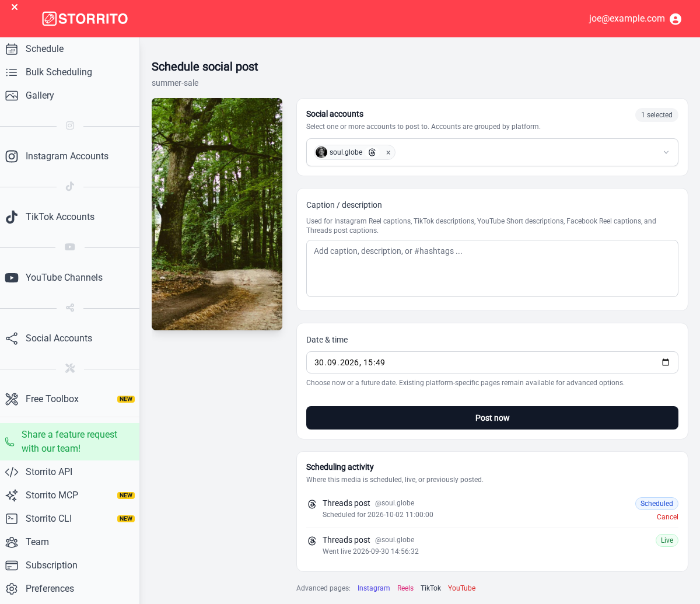
Task: Click the Storrito logo
Action: (x=85, y=19)
